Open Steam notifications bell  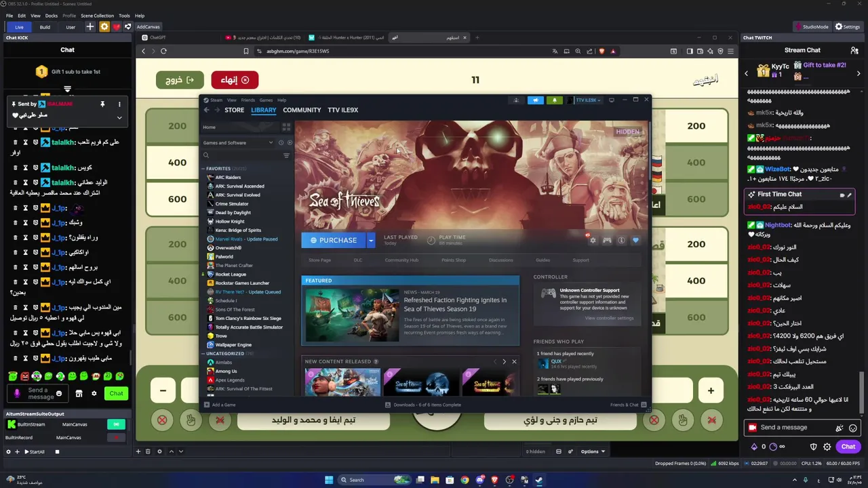tap(554, 100)
